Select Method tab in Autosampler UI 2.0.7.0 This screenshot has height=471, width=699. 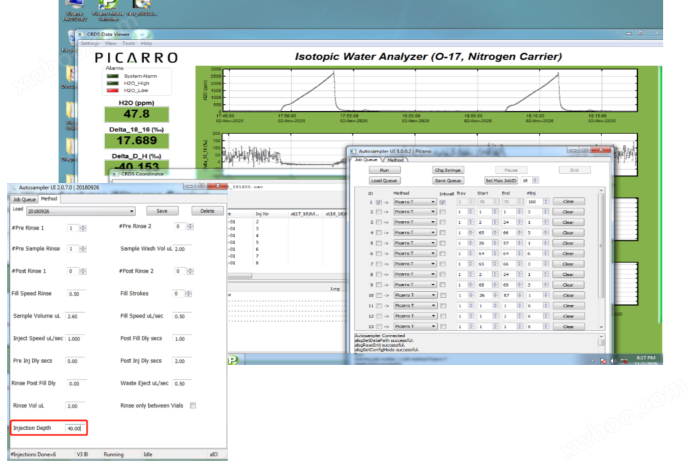point(49,199)
